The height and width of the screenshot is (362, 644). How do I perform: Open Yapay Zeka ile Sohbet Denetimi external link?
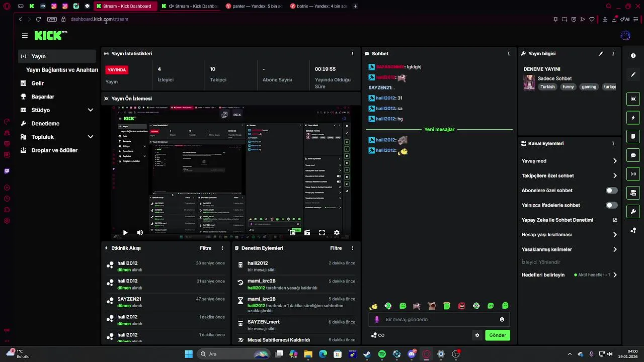pos(569,220)
